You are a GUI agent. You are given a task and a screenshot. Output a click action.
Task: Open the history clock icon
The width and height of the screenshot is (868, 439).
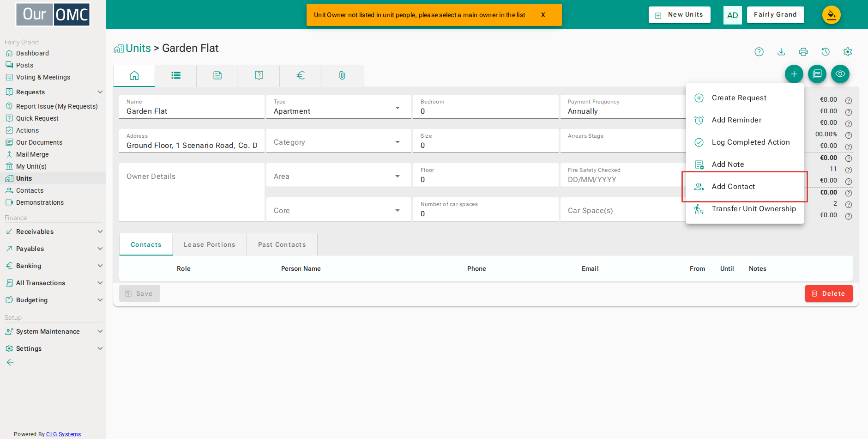826,52
